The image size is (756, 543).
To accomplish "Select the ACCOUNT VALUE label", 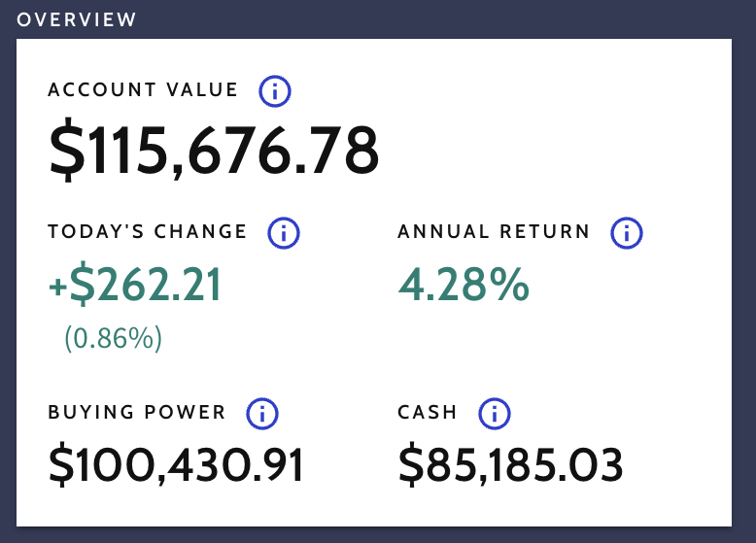I will click(x=143, y=90).
